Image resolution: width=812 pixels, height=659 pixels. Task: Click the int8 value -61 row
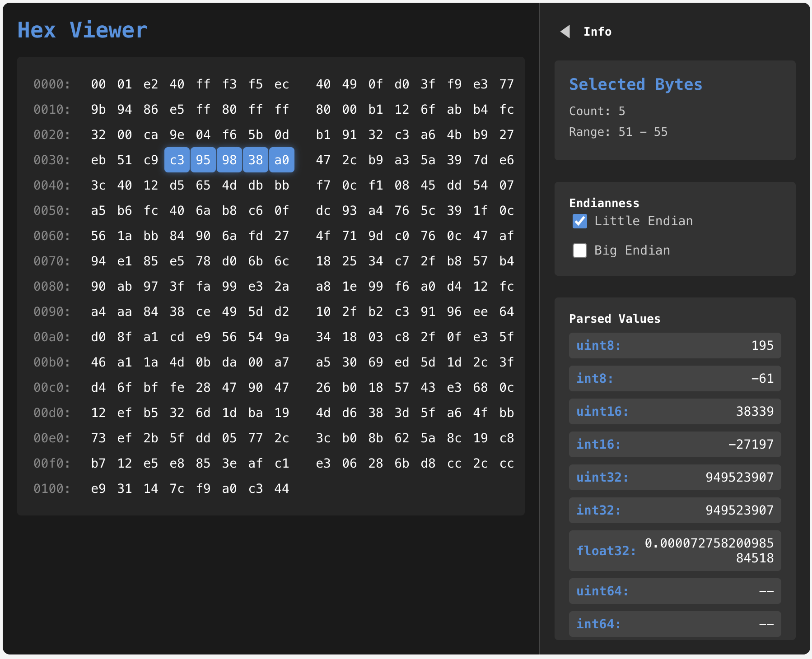(675, 379)
